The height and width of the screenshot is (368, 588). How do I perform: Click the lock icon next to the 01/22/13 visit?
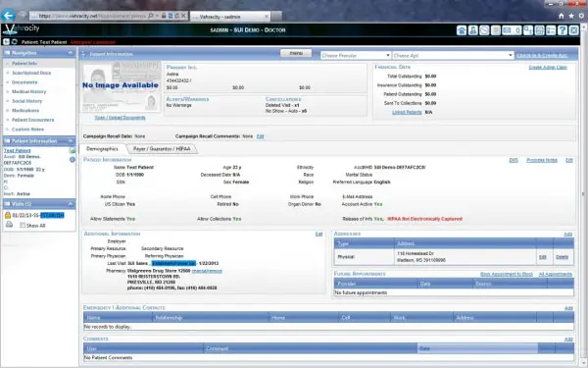click(8, 215)
